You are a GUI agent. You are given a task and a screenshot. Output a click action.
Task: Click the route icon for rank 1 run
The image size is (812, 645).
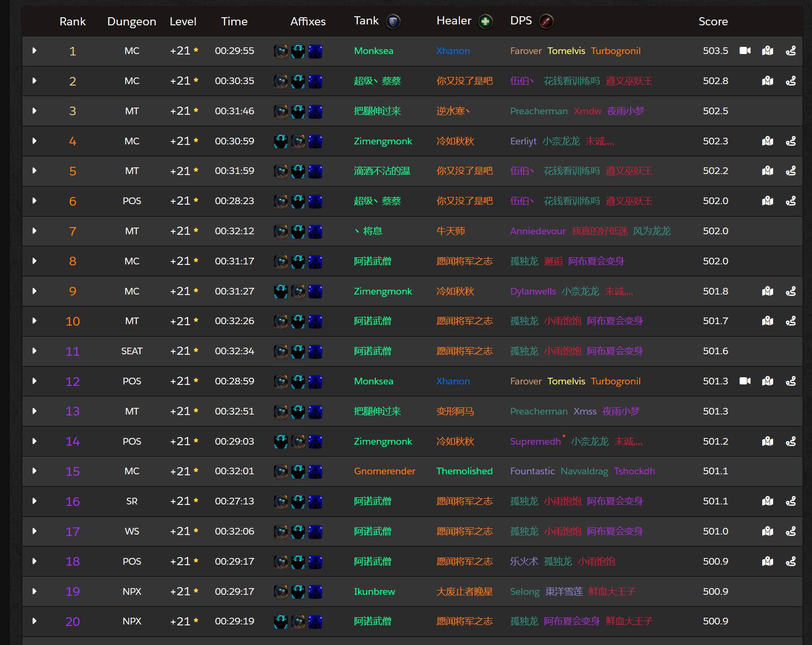(x=791, y=51)
